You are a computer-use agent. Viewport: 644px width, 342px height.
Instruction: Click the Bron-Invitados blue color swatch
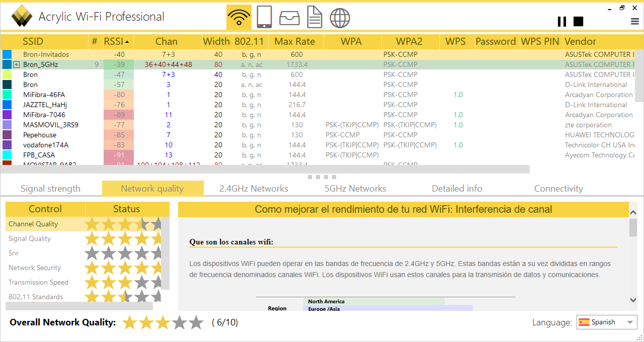7,54
